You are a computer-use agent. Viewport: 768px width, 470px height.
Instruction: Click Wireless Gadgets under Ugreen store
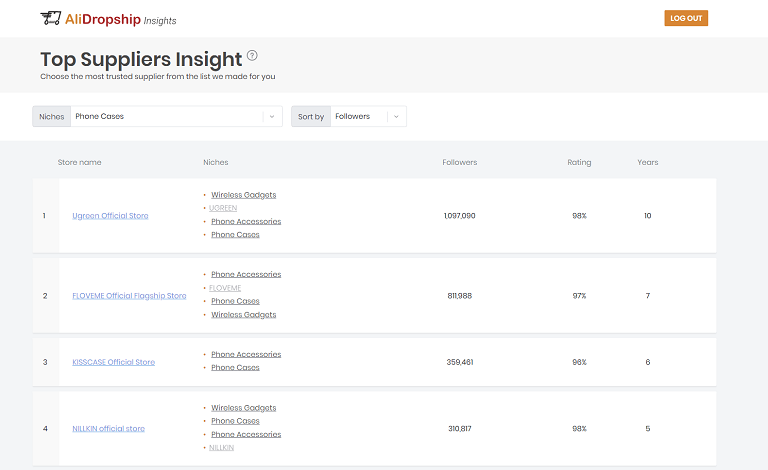coord(243,195)
